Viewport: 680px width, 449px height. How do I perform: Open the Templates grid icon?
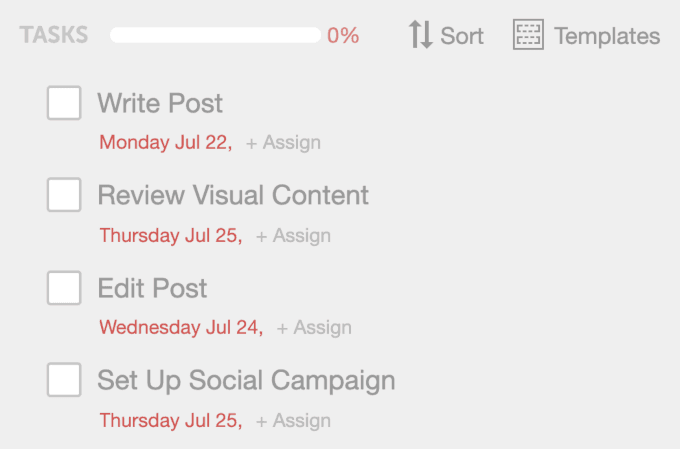click(x=528, y=35)
